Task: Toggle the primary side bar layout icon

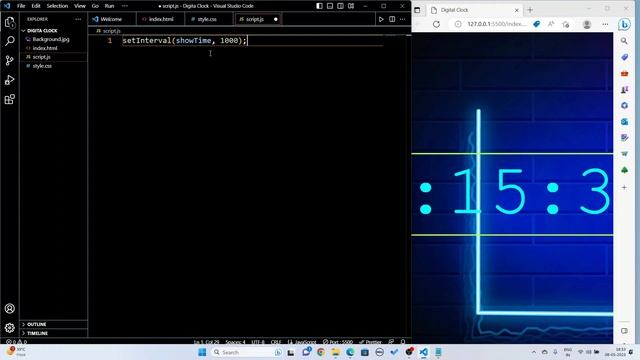Action: (319, 6)
